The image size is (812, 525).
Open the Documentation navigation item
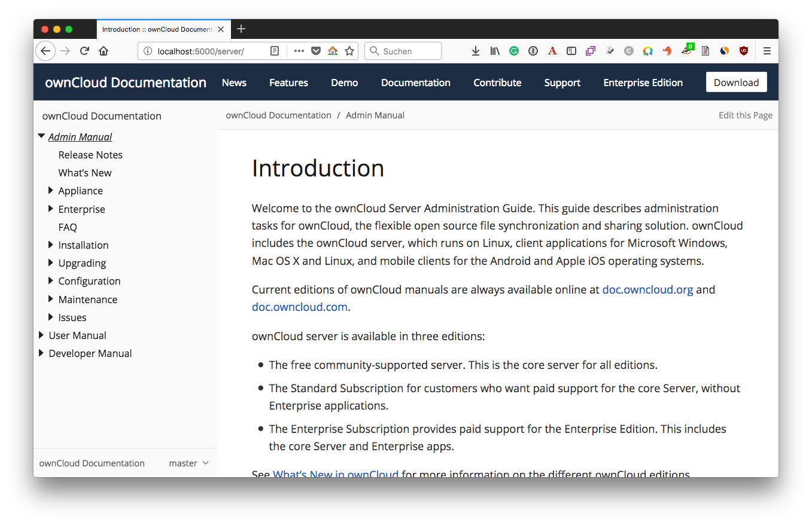point(416,83)
